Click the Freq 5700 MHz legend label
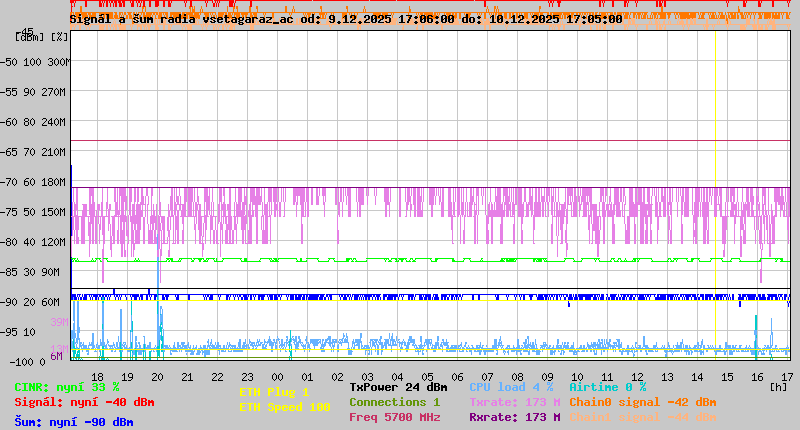 pos(394,417)
